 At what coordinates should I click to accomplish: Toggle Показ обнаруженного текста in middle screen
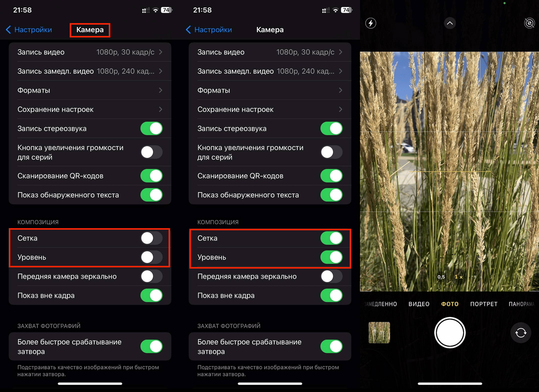[x=331, y=195]
